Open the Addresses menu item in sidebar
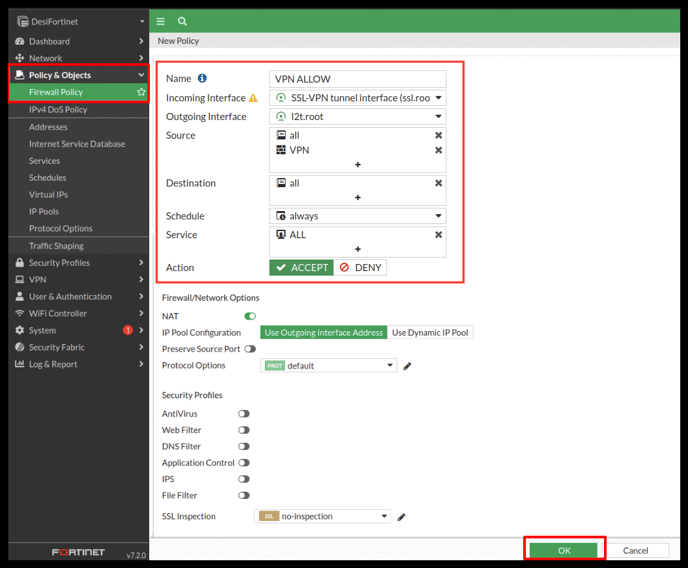The width and height of the screenshot is (688, 568). pyautogui.click(x=48, y=127)
